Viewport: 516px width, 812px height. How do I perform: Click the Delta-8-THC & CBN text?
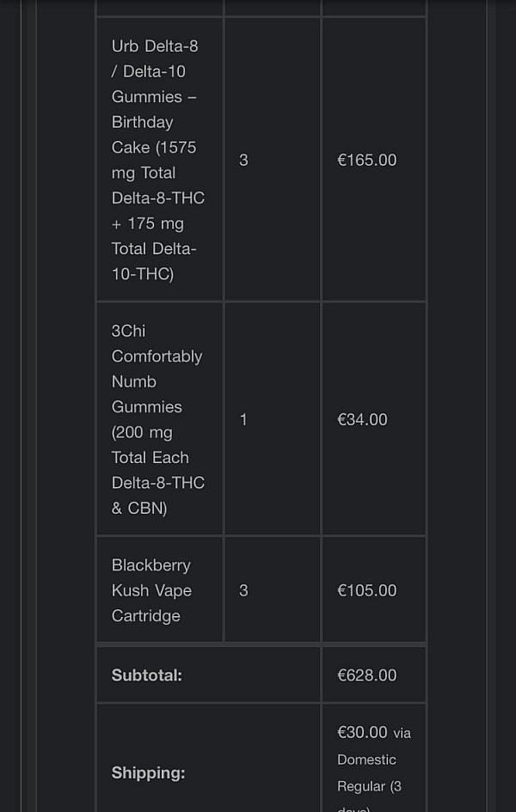click(x=158, y=495)
